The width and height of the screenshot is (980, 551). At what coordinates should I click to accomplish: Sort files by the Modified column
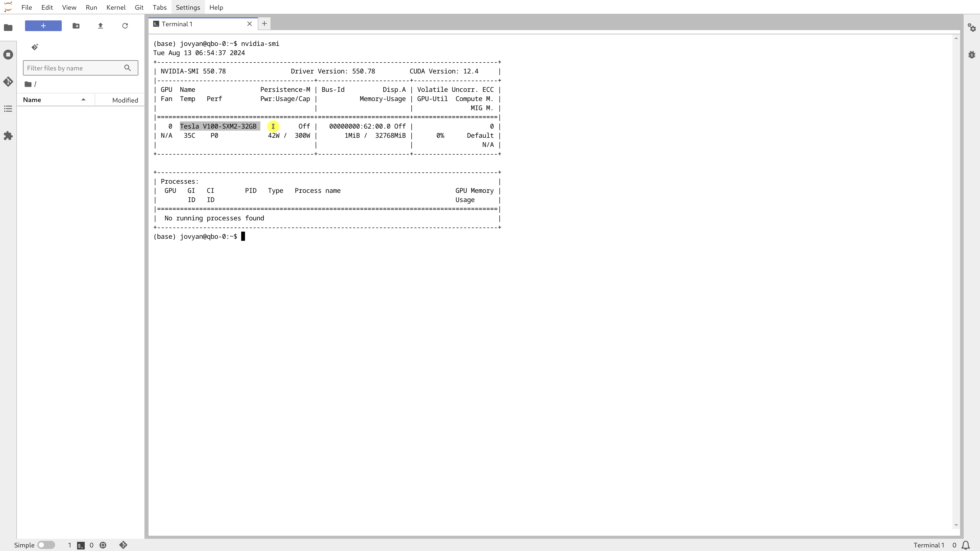pos(125,100)
